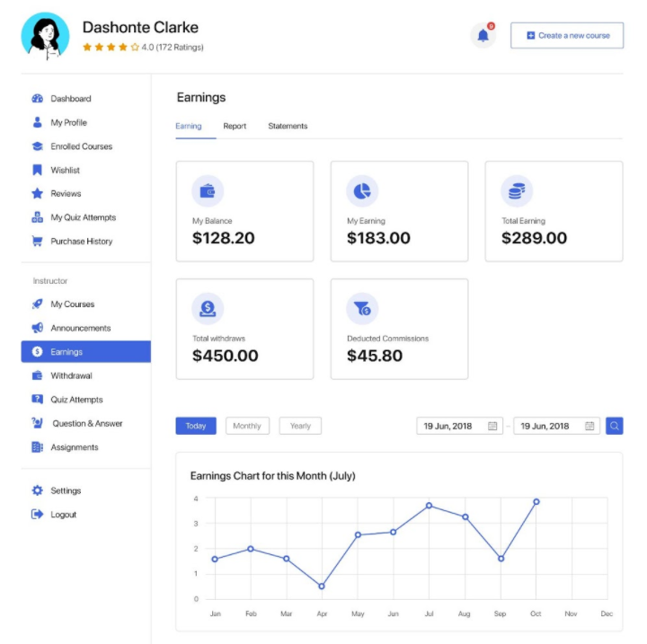The height and width of the screenshot is (644, 647).
Task: Open the Report tab
Action: coord(235,127)
